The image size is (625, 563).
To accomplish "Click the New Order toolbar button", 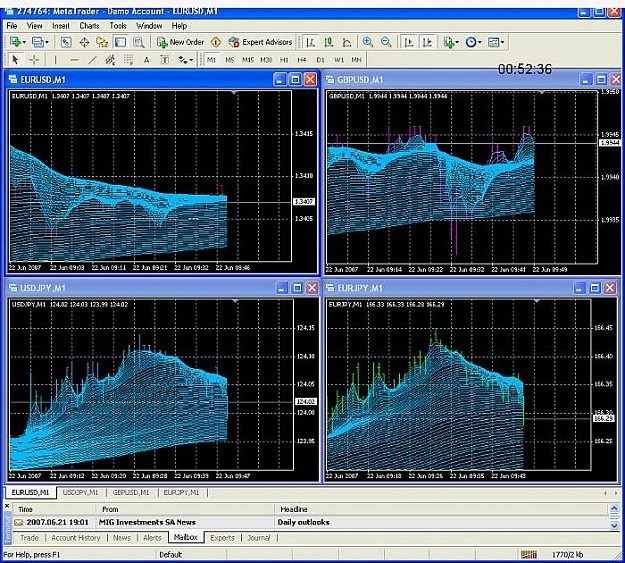I will tap(180, 42).
